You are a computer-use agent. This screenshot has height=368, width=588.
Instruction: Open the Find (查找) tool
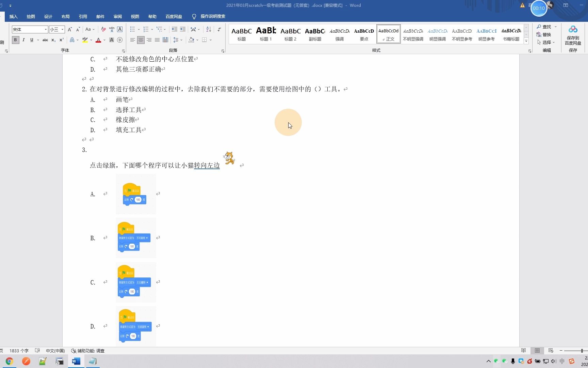pyautogui.click(x=544, y=27)
